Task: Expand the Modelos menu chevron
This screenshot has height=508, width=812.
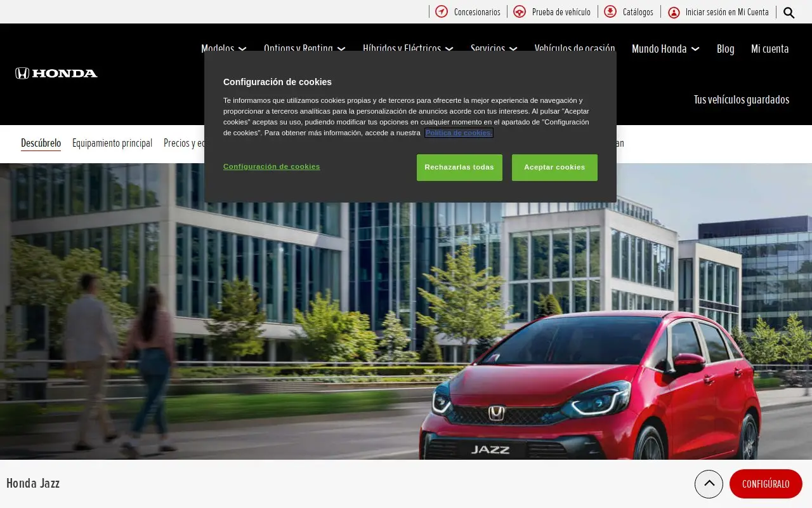Action: [x=242, y=49]
